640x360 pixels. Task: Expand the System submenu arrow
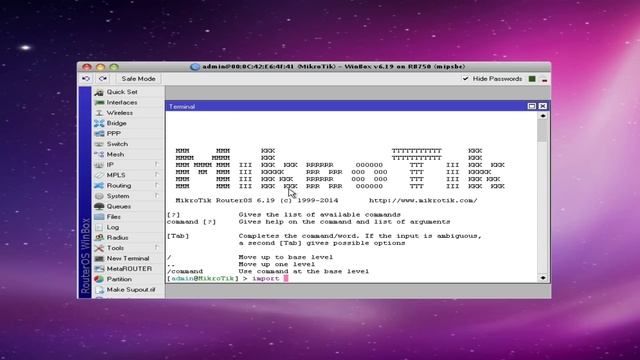point(157,196)
